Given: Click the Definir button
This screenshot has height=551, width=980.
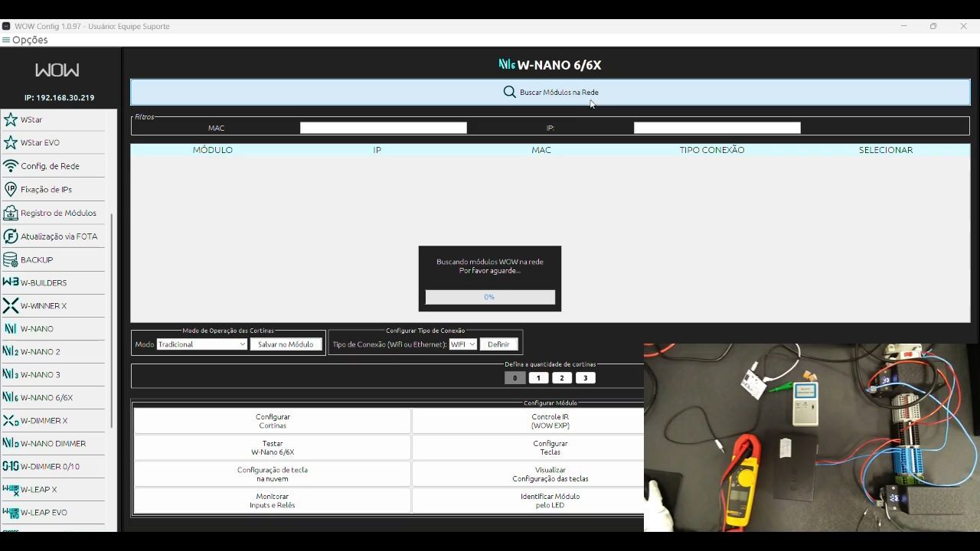Looking at the screenshot, I should pyautogui.click(x=498, y=344).
